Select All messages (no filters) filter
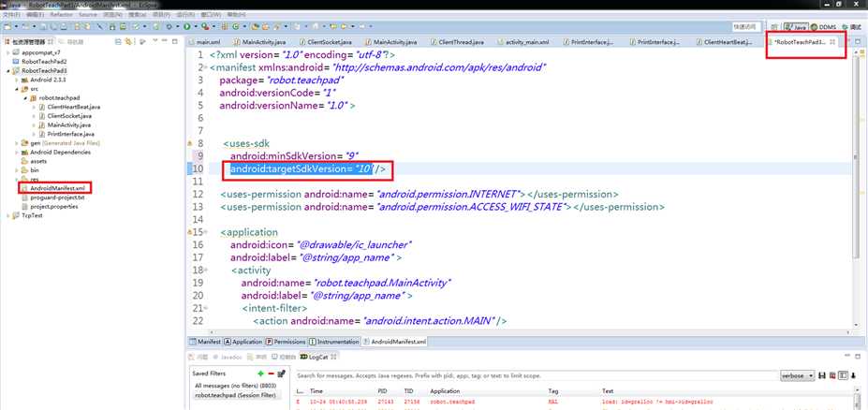Screen dimensions: 868x410 (x=236, y=385)
